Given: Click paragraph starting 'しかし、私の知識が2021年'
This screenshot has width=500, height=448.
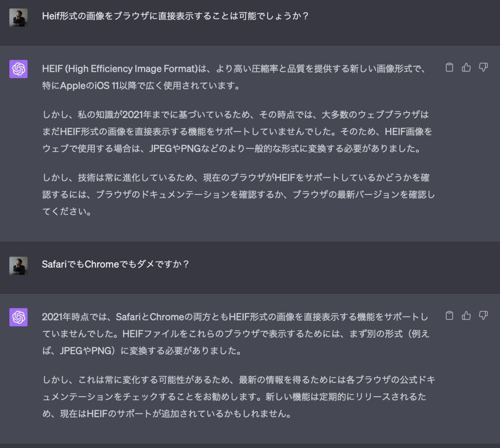Looking at the screenshot, I should pos(237,131).
